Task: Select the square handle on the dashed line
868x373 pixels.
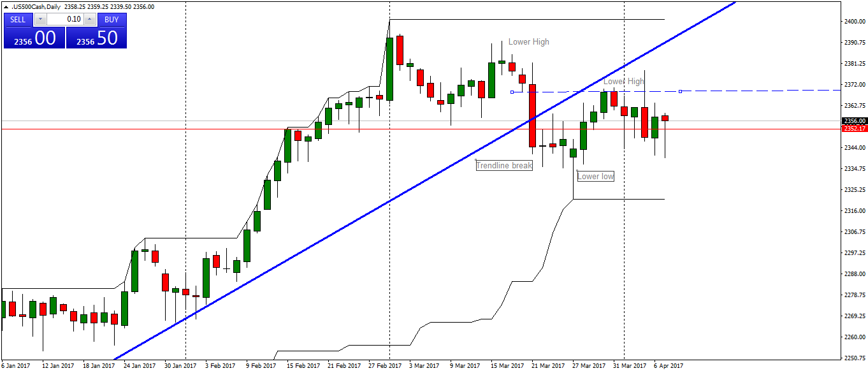Action: pos(679,92)
